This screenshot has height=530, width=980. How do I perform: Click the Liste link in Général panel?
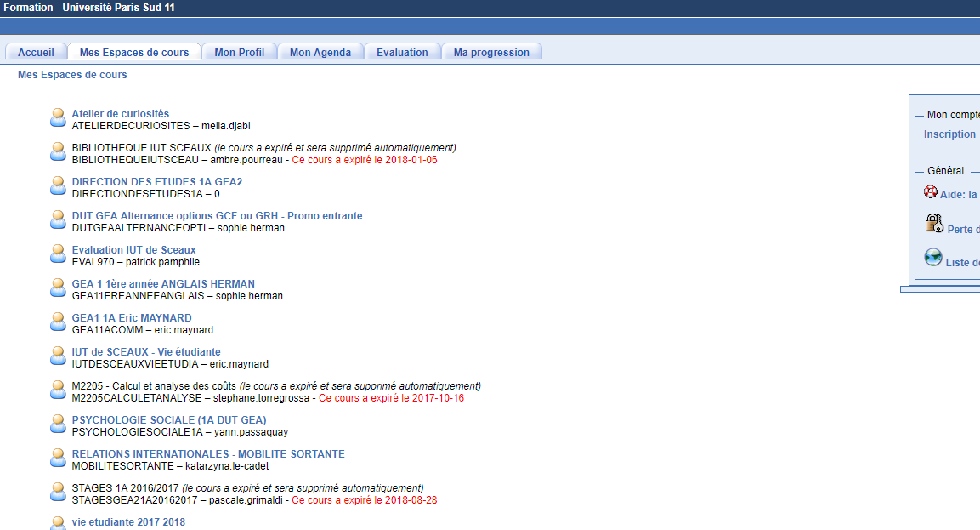coord(962,263)
